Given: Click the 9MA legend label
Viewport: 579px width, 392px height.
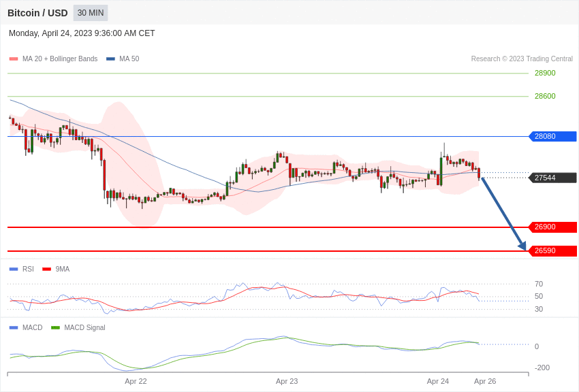Looking at the screenshot, I should click(x=63, y=269).
